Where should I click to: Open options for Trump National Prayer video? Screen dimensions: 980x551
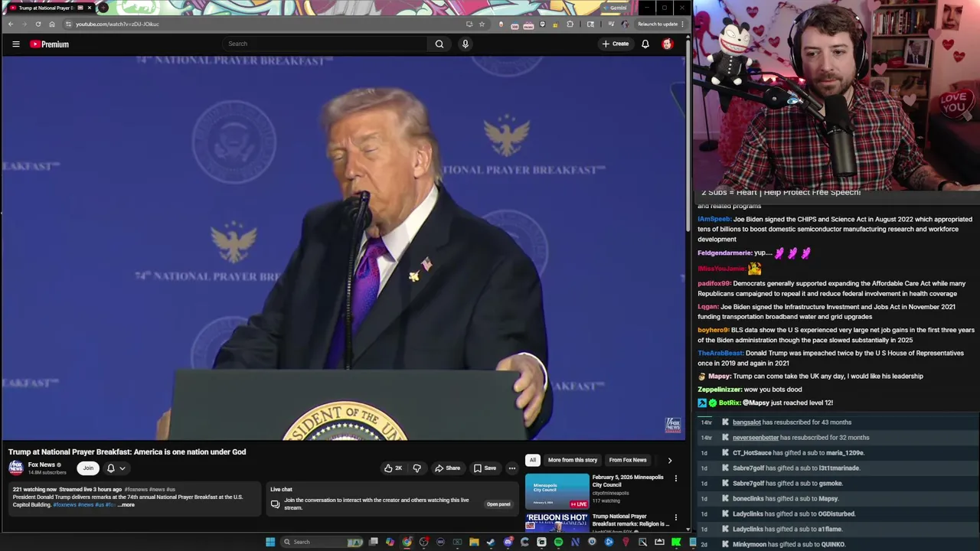coord(675,517)
